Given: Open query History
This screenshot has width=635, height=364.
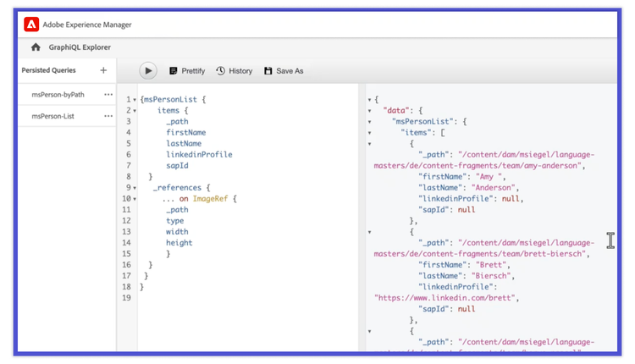Looking at the screenshot, I should tap(235, 71).
